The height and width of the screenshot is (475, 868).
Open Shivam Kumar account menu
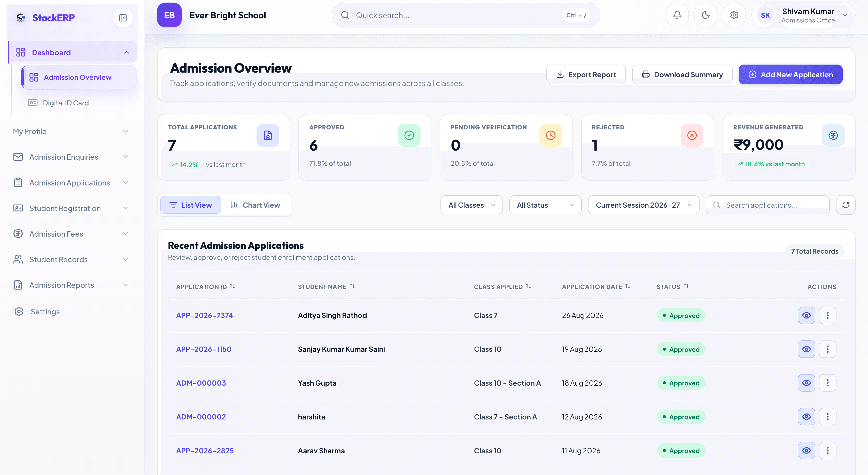click(803, 15)
